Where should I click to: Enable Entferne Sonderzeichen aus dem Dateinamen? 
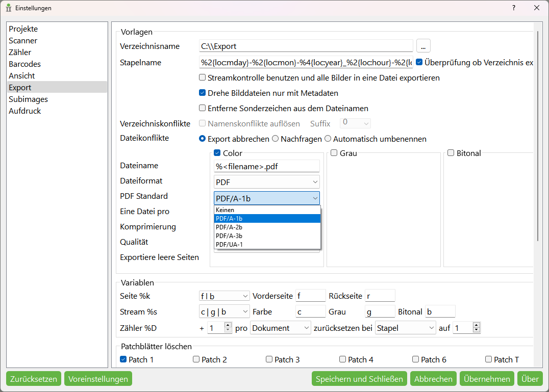203,108
